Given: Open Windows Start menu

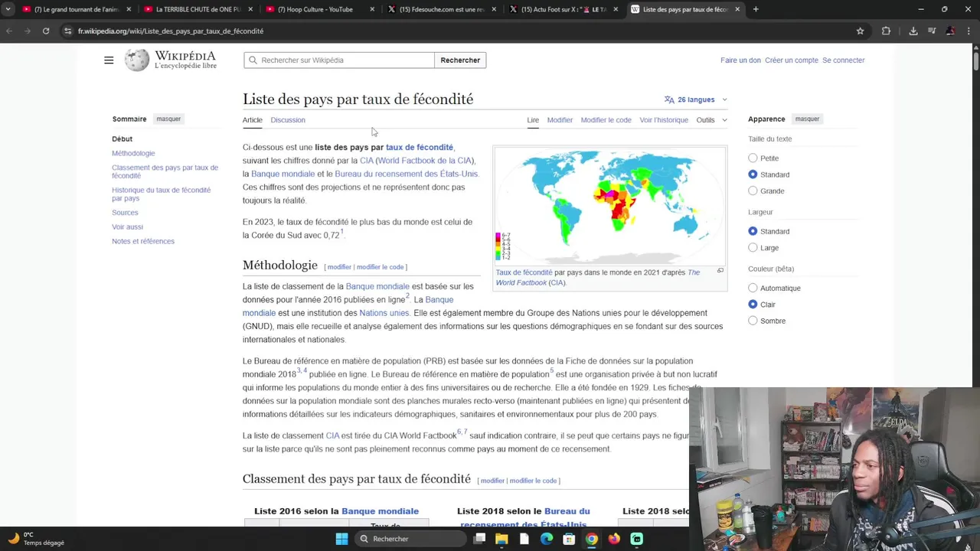Looking at the screenshot, I should click(x=341, y=539).
